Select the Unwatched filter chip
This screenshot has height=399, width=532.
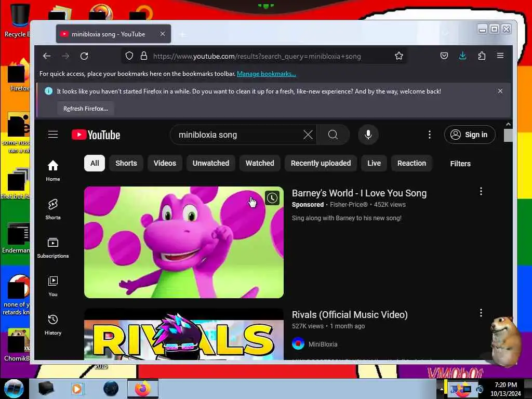pyautogui.click(x=211, y=163)
